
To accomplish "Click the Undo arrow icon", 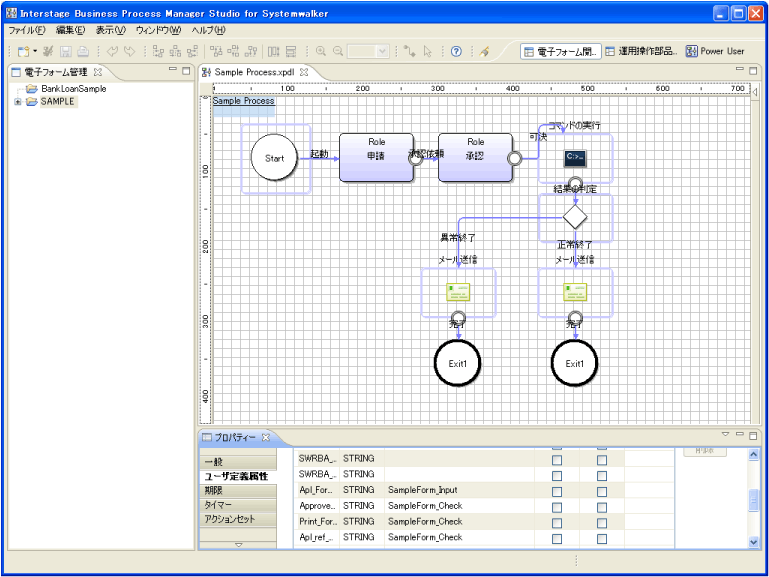I will point(112,51).
